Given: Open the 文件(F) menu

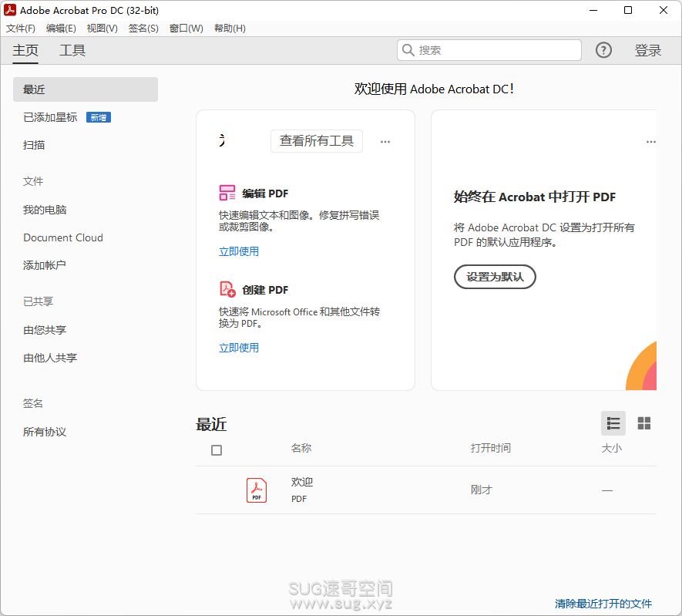Looking at the screenshot, I should click(21, 29).
